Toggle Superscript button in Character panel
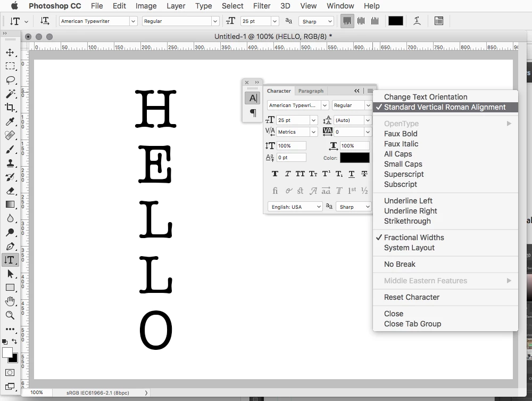532x401 pixels. click(326, 174)
